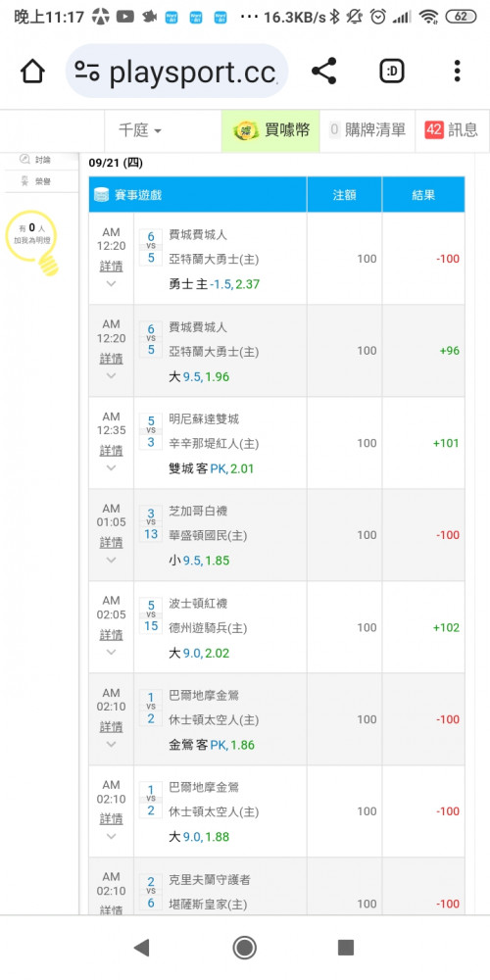Click the yellow lightbulb follower icon
This screenshot has width=490, height=980.
coord(31,242)
